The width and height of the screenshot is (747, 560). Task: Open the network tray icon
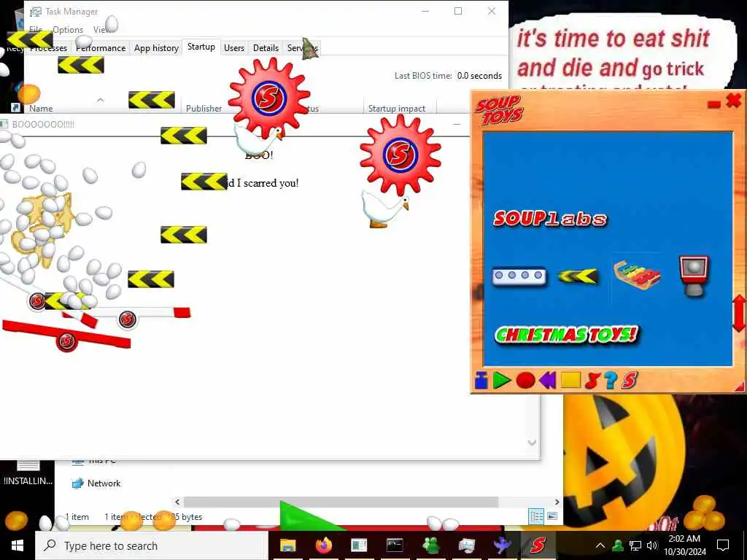pos(635,545)
